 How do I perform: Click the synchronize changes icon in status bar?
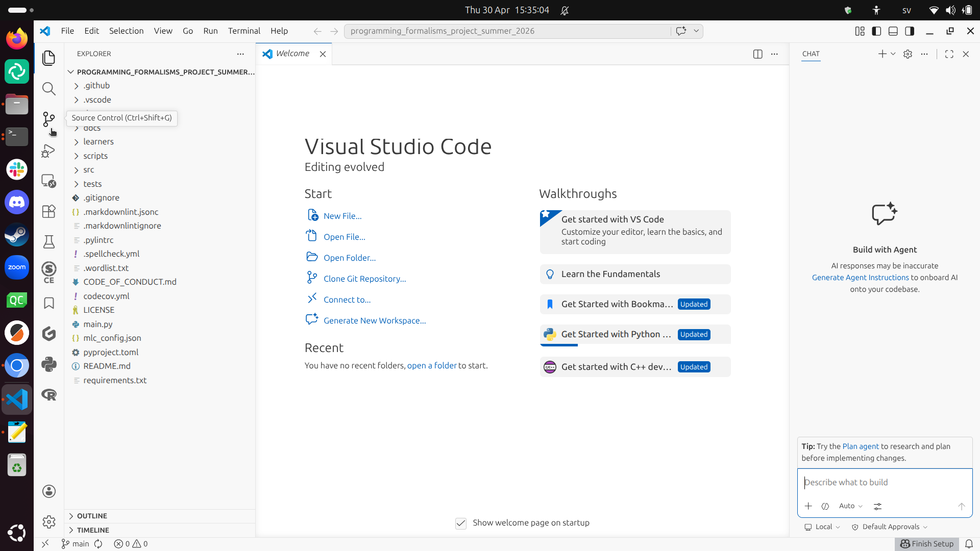99,544
